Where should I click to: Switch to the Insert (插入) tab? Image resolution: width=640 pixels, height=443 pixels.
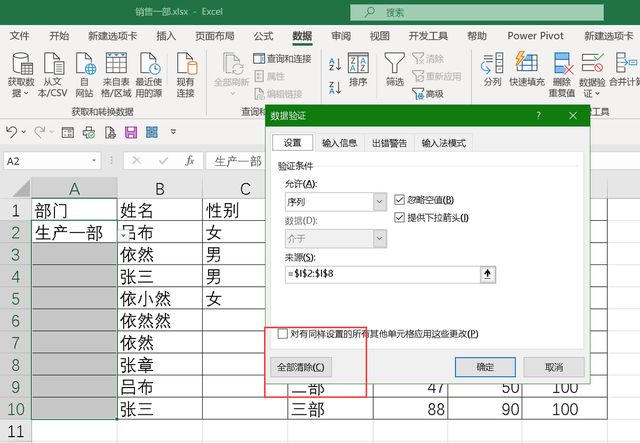[166, 36]
